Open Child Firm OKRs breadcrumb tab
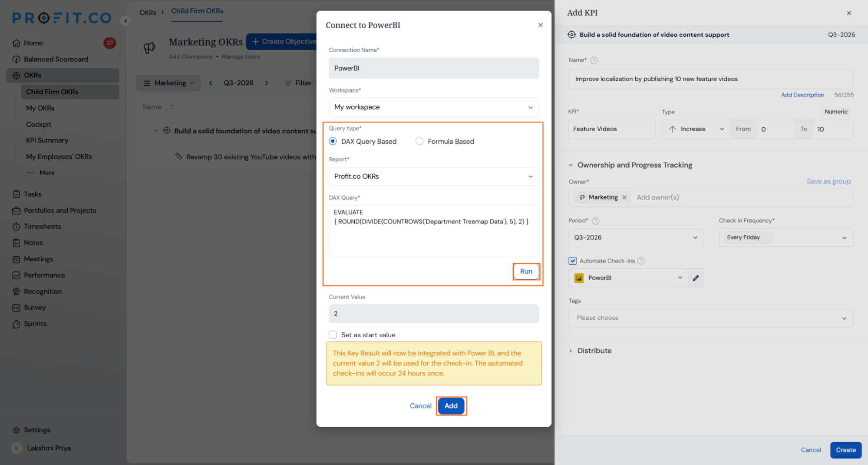The width and height of the screenshot is (868, 465). click(197, 11)
